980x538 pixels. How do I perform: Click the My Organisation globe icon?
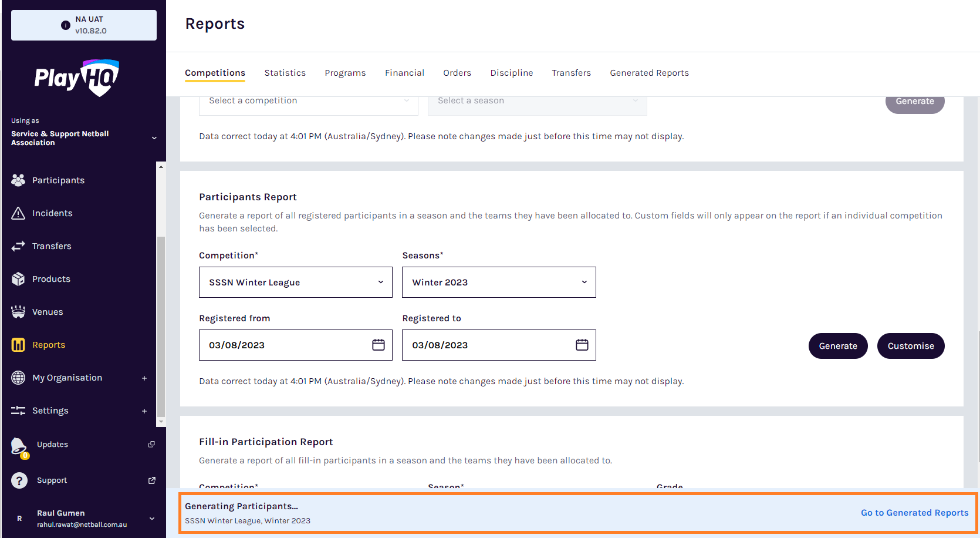(18, 378)
